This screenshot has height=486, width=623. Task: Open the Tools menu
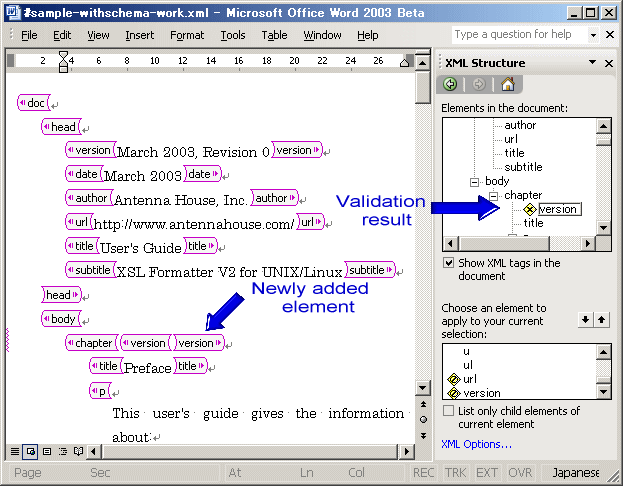233,35
